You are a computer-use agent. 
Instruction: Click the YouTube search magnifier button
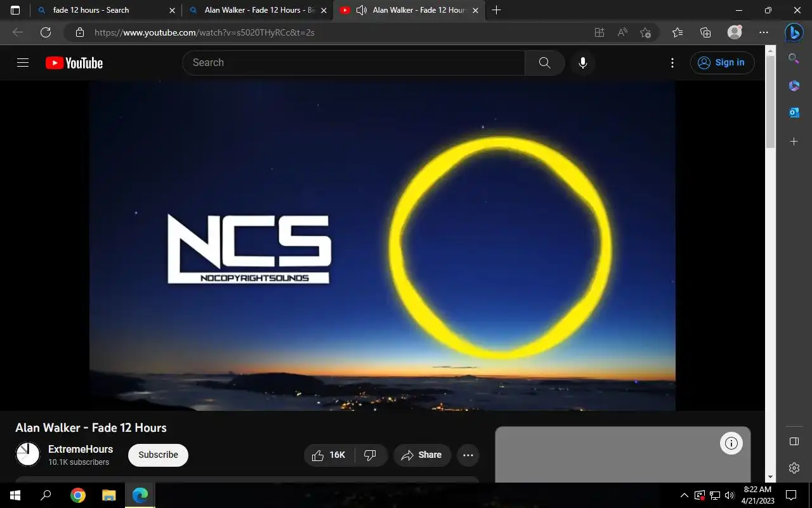pyautogui.click(x=544, y=62)
